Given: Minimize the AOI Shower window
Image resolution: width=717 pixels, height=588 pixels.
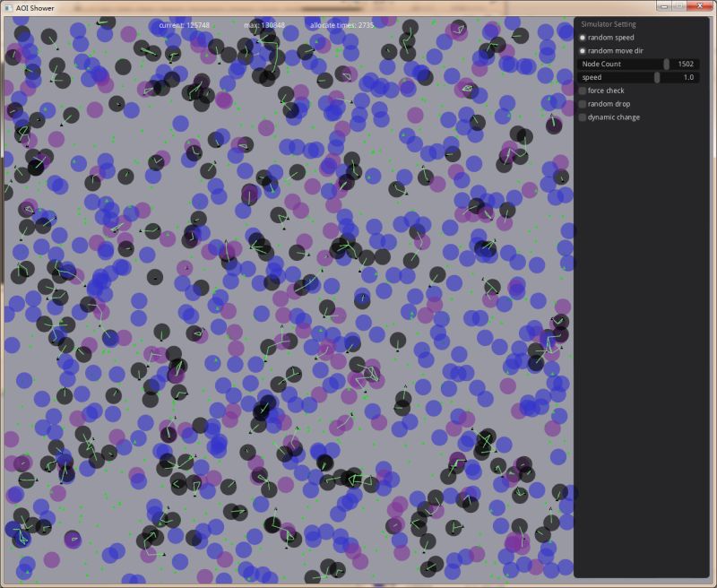Looking at the screenshot, I should 666,6.
